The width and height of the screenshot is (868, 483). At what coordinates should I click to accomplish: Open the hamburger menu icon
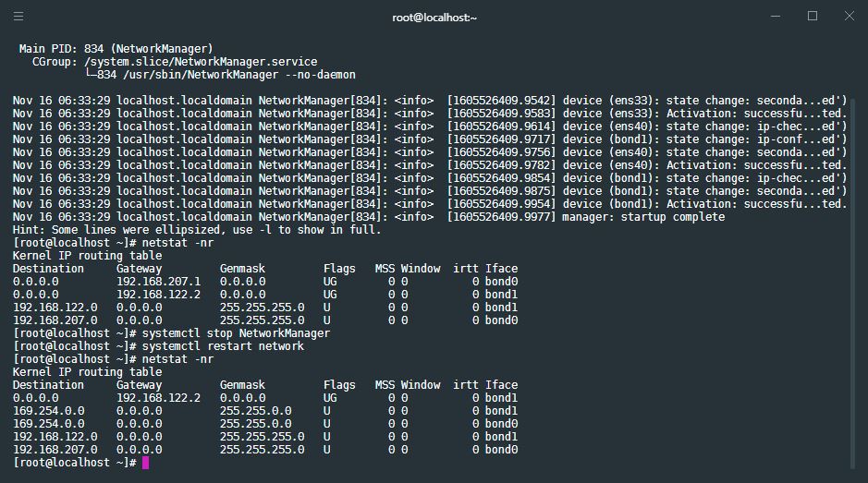18,16
